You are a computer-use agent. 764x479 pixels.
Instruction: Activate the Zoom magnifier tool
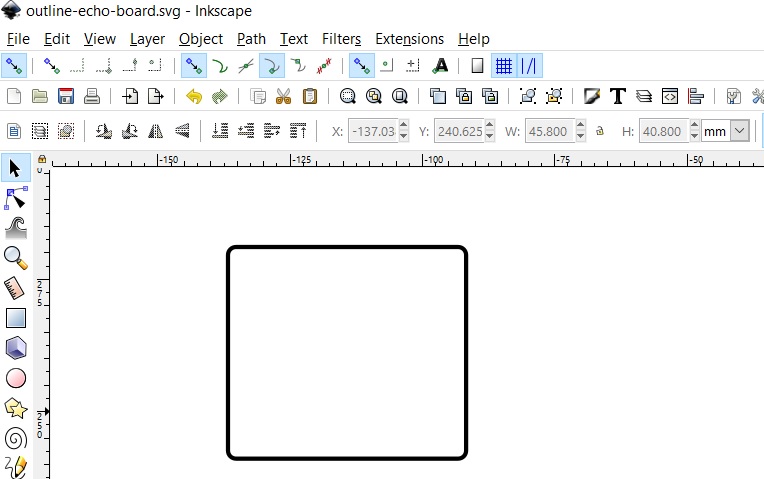coord(15,258)
